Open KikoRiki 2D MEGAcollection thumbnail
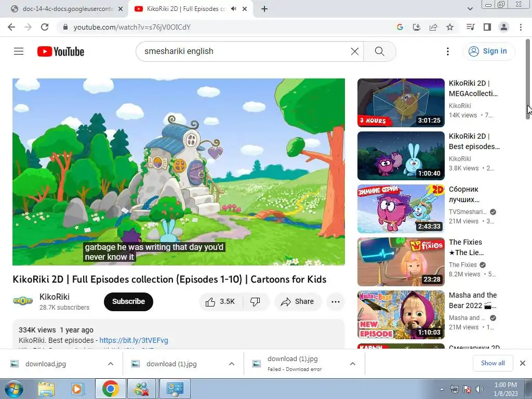This screenshot has height=399, width=532. [401, 103]
